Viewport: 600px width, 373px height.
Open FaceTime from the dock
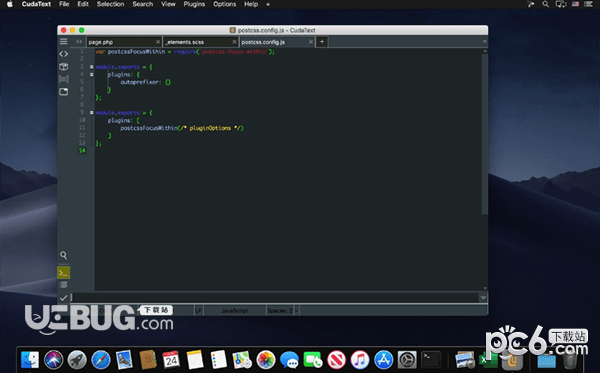click(313, 360)
